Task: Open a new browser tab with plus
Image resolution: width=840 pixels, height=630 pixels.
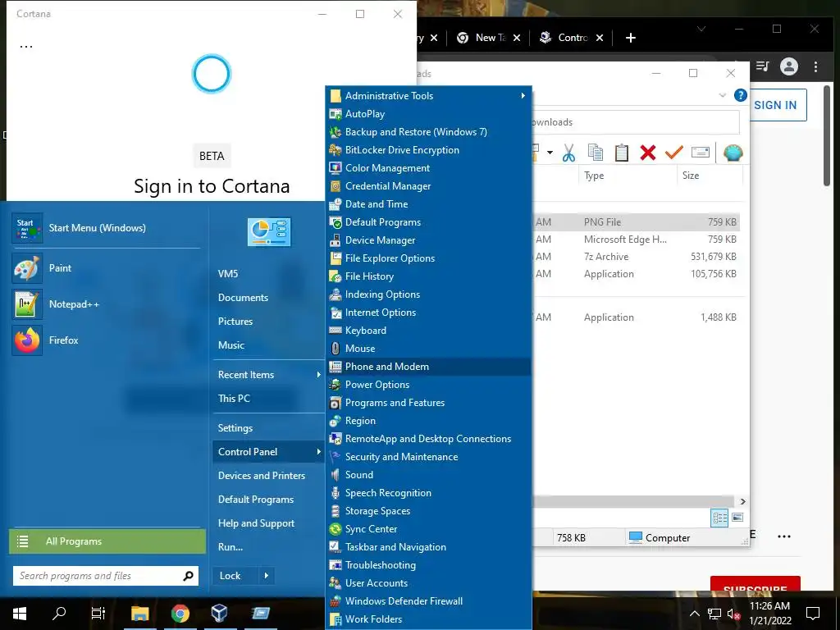Action: click(631, 38)
